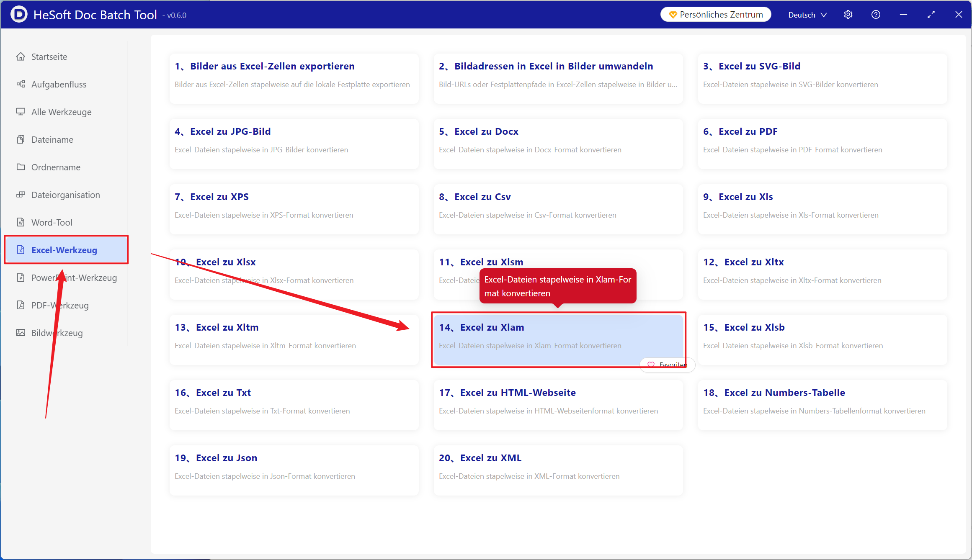Click 'Excel-Dateien stapelweise in Xlsb-Format konvertieren' text
The height and width of the screenshot is (560, 972).
click(793, 346)
